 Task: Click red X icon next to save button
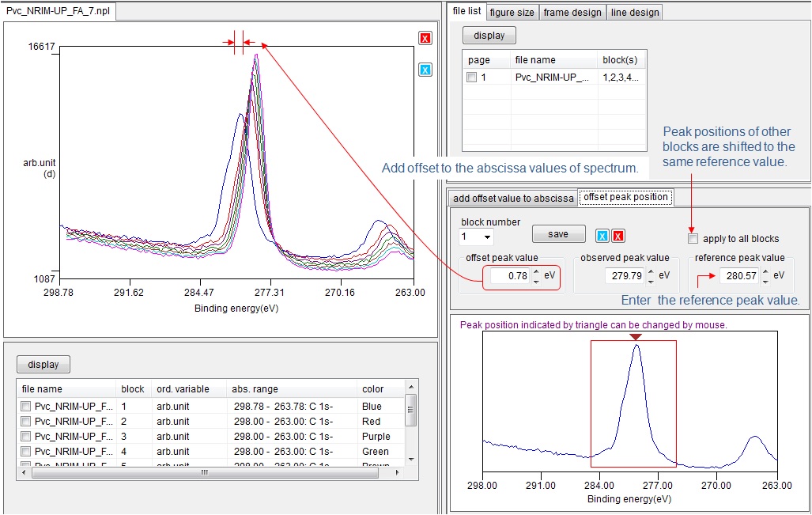pos(617,236)
